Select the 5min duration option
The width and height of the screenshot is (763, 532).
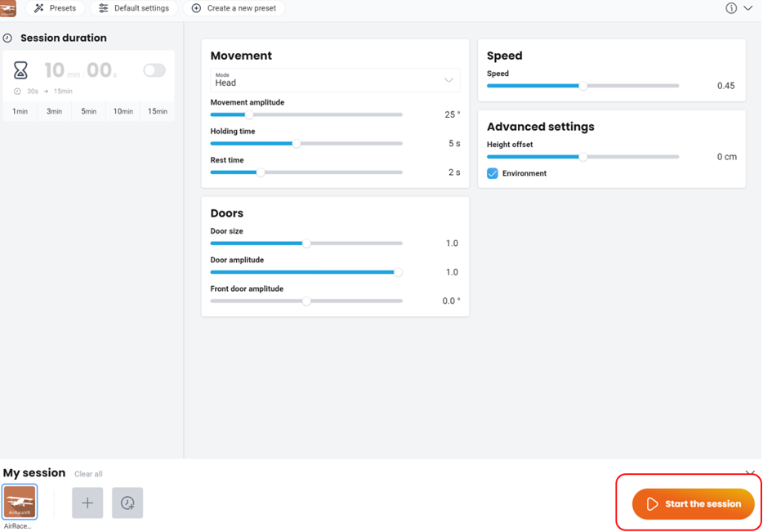click(x=88, y=111)
